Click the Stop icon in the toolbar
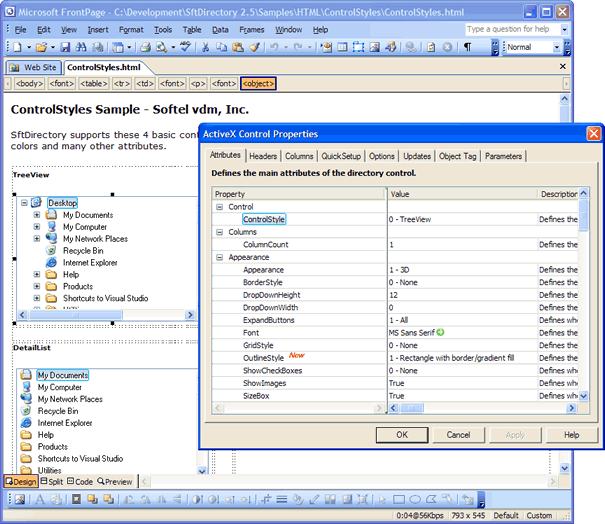Viewport: 605px width, 524px height. click(x=447, y=47)
